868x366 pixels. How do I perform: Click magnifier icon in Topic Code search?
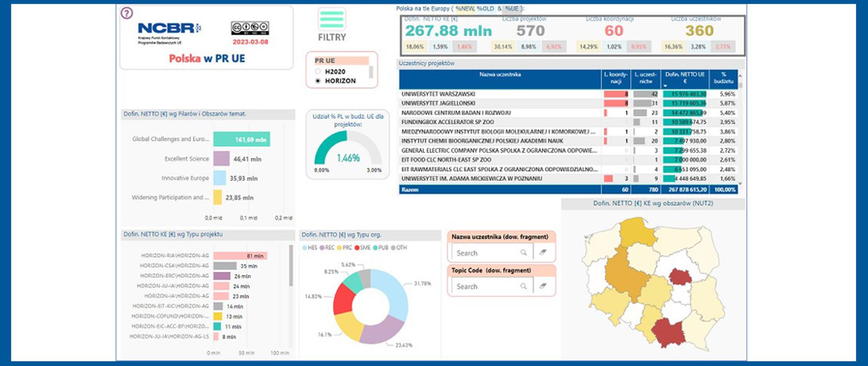523,286
